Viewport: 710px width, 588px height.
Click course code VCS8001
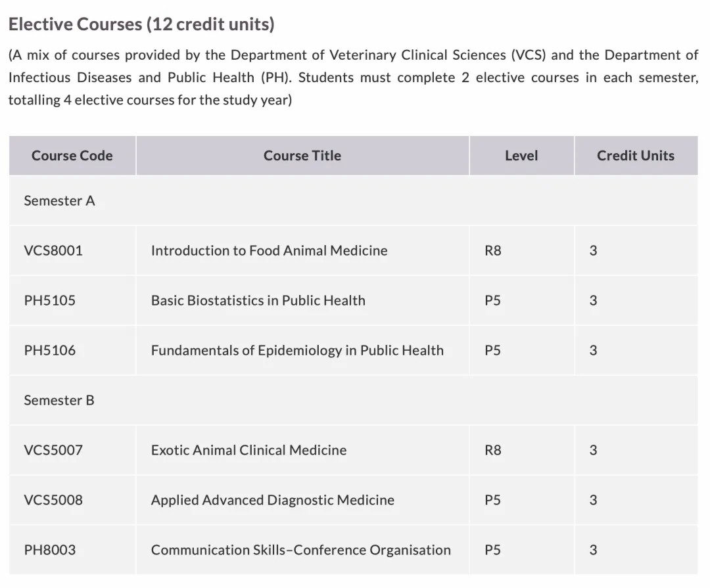(53, 250)
